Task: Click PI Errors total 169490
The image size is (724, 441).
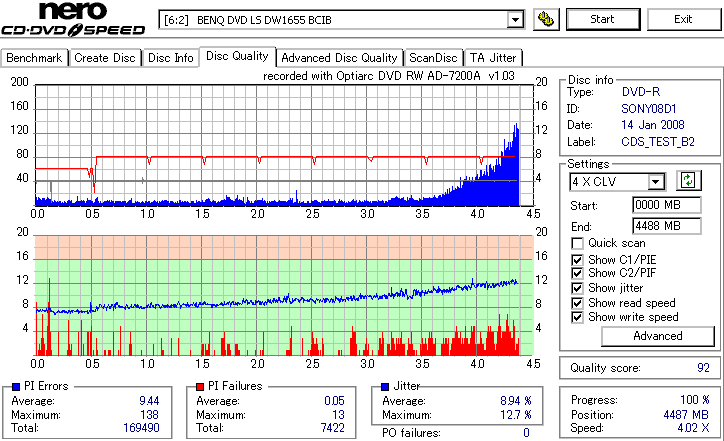Action: [x=141, y=428]
